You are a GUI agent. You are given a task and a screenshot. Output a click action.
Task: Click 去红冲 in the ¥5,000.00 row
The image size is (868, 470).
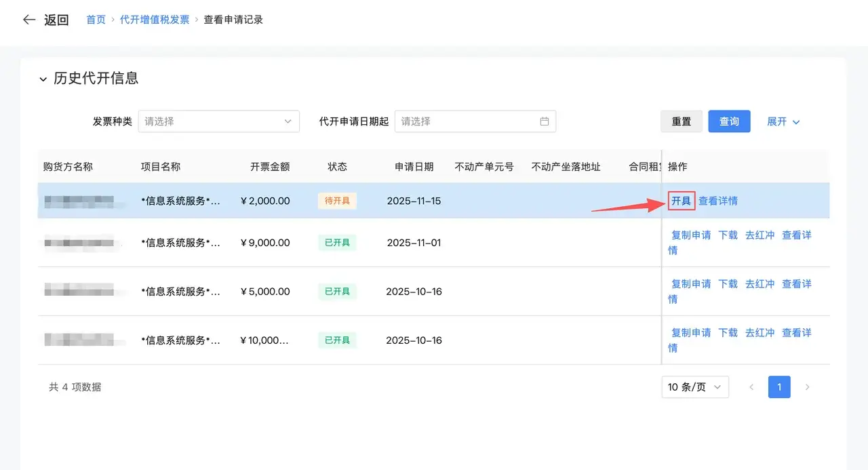pos(760,284)
